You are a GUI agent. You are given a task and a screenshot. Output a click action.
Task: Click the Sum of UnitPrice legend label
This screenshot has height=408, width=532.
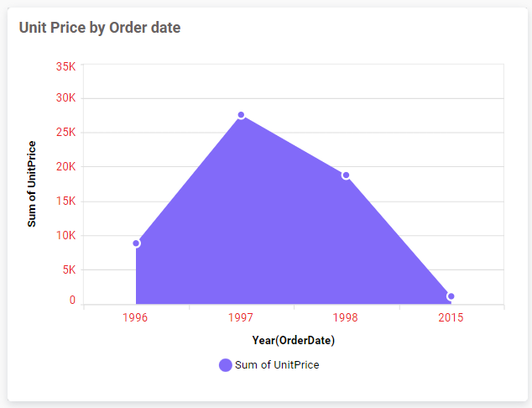(277, 365)
